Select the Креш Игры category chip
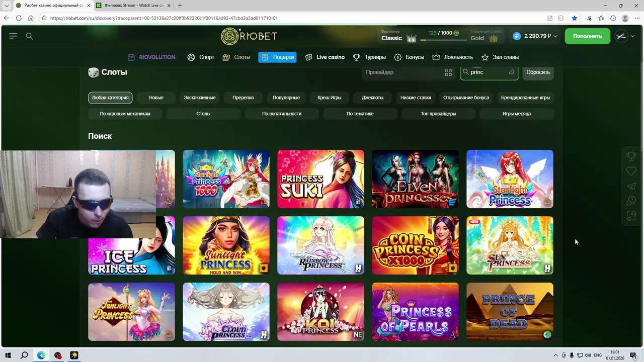Viewport: 644px width, 362px height. 330,98
